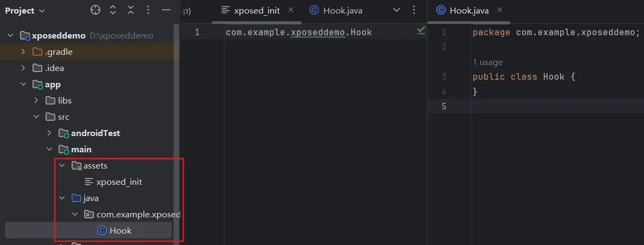Click the Collapse All icon in Project panel
The height and width of the screenshot is (245, 644).
(x=130, y=10)
